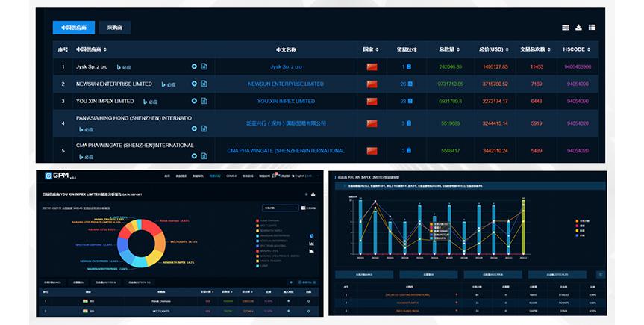The width and height of the screenshot is (644, 325).
Task: Open the YOU XIN IMPEX LIMITED Chinese name link
Action: coord(286,101)
